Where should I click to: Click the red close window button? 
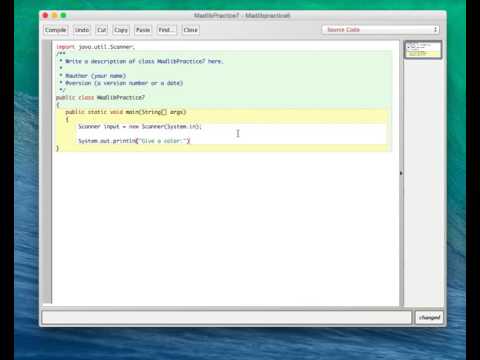(x=45, y=15)
